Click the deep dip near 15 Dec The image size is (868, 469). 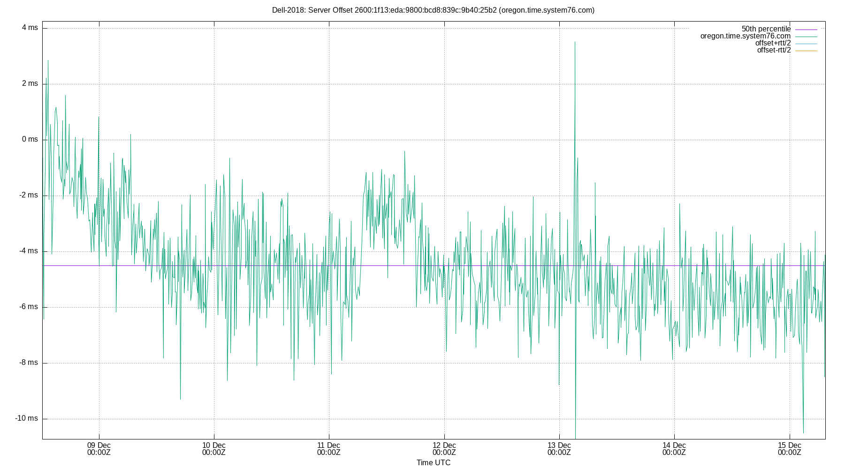pos(803,431)
